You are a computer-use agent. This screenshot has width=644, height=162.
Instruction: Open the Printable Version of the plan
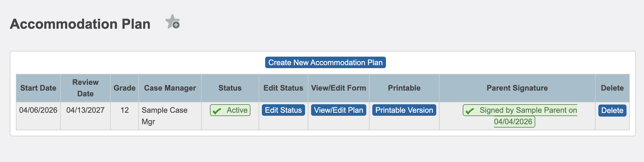coord(404,110)
